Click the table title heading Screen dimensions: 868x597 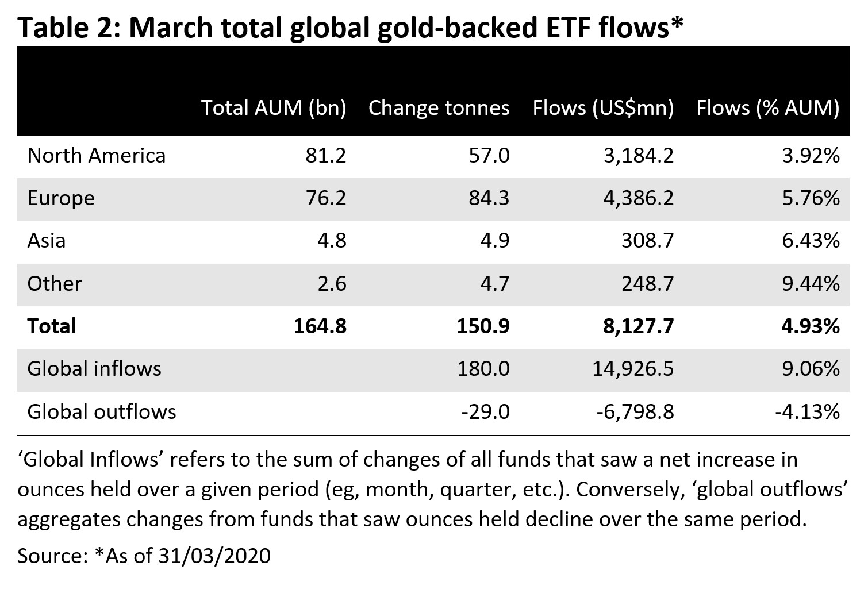coord(350,28)
